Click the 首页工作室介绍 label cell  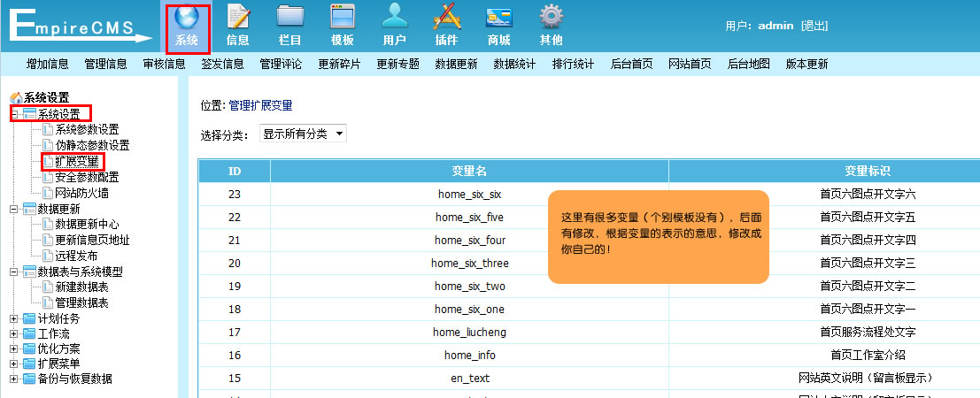[x=868, y=356]
